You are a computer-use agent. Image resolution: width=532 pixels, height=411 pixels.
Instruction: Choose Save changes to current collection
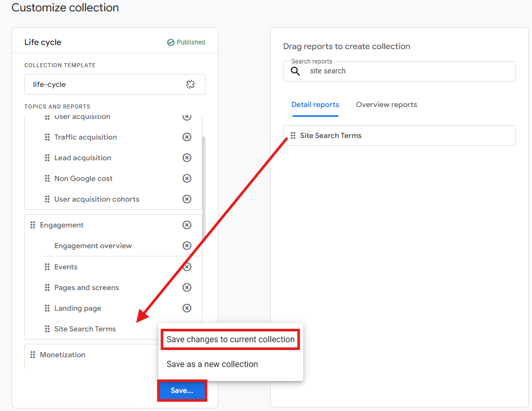pos(230,340)
